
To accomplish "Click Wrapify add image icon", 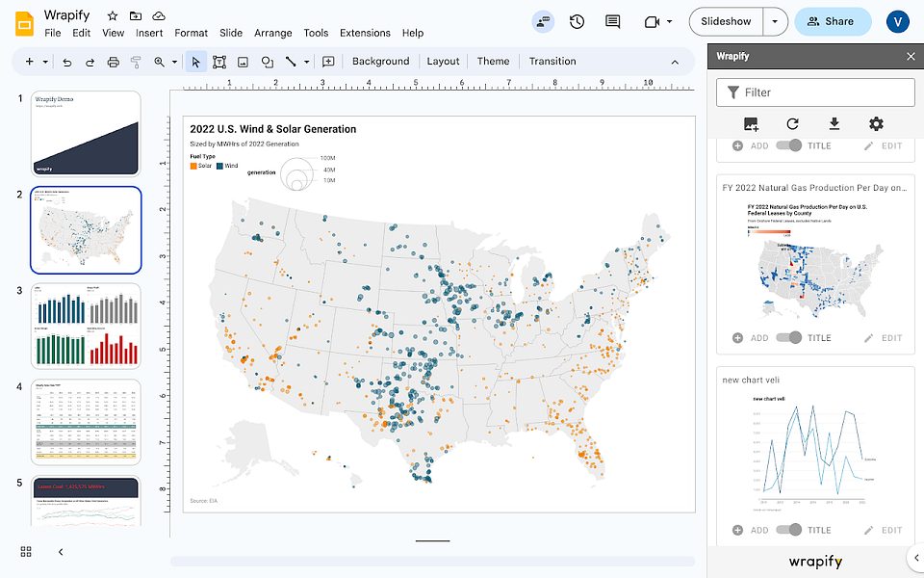I will pyautogui.click(x=751, y=124).
